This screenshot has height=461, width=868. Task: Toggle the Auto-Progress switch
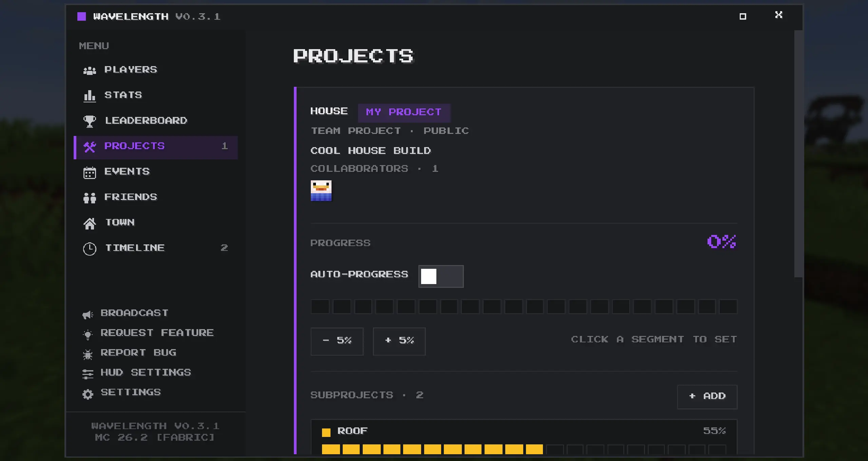(441, 276)
